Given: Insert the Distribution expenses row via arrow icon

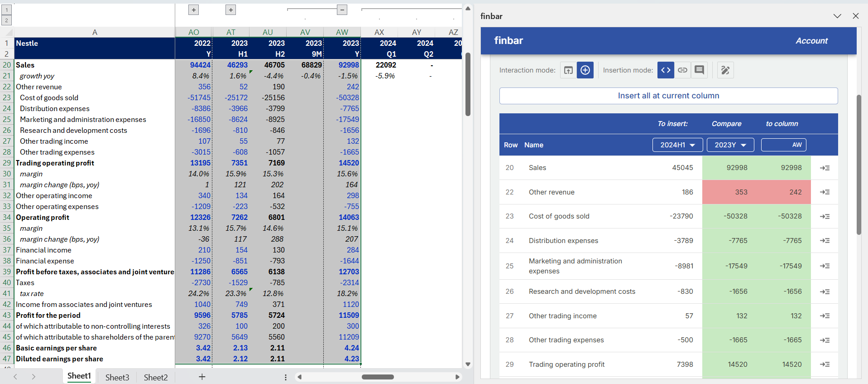Looking at the screenshot, I should (x=825, y=241).
